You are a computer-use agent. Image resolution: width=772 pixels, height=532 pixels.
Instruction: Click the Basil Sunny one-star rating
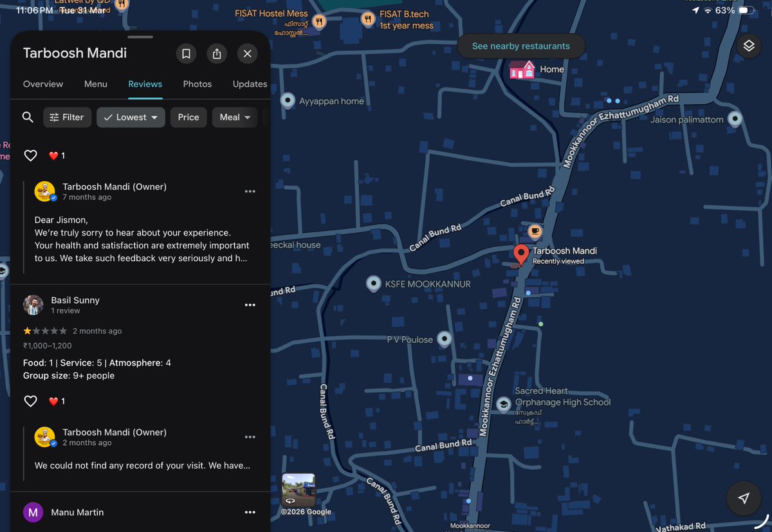tap(45, 331)
